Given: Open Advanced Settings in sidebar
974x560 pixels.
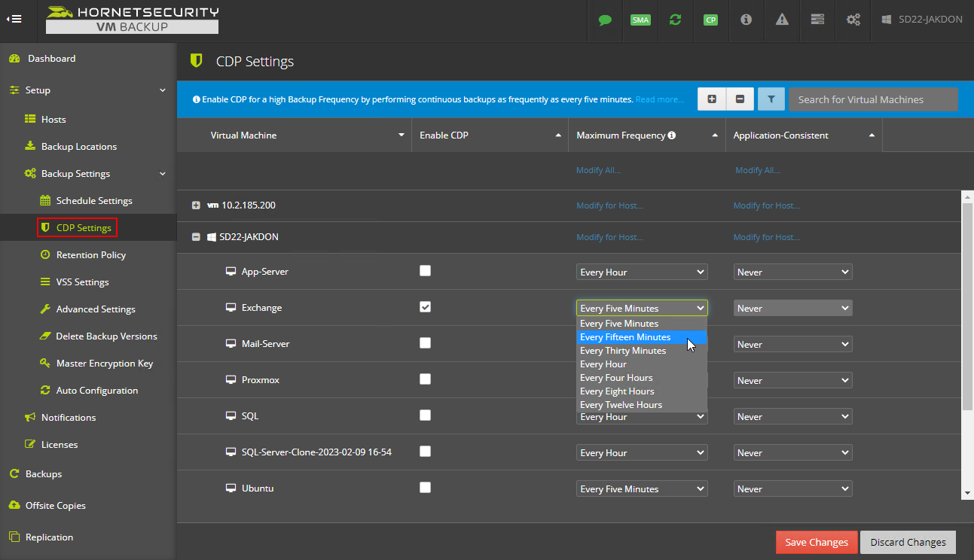Looking at the screenshot, I should [x=96, y=309].
